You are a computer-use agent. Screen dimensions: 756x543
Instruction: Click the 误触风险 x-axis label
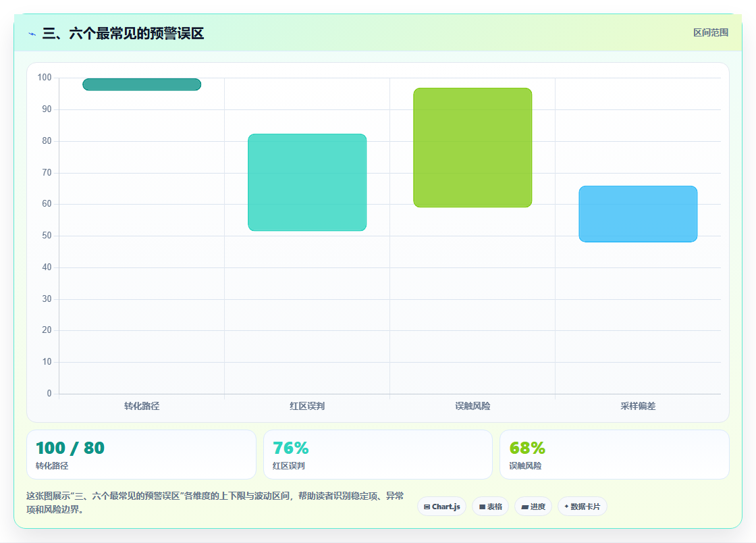[473, 406]
